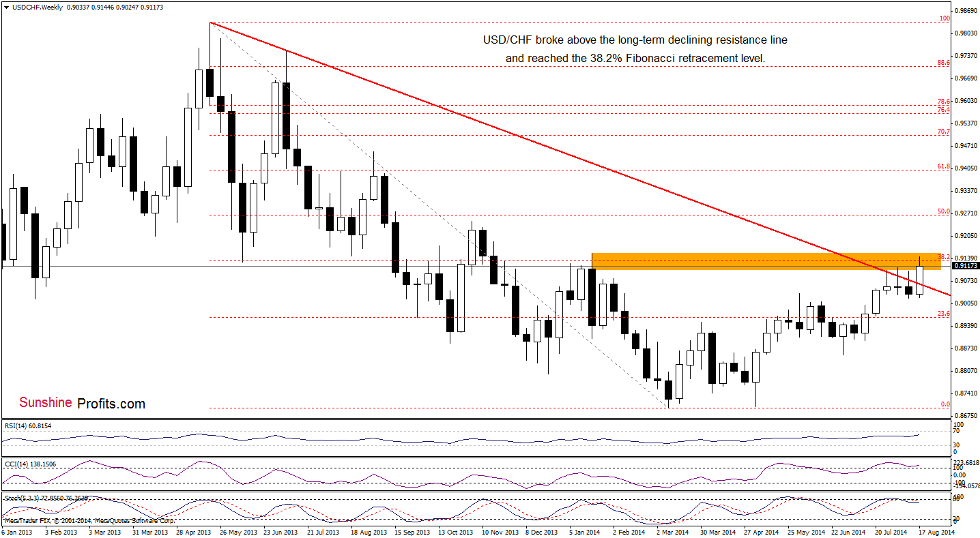
Task: Click the 0.96030 price axis label
Action: click(x=966, y=101)
